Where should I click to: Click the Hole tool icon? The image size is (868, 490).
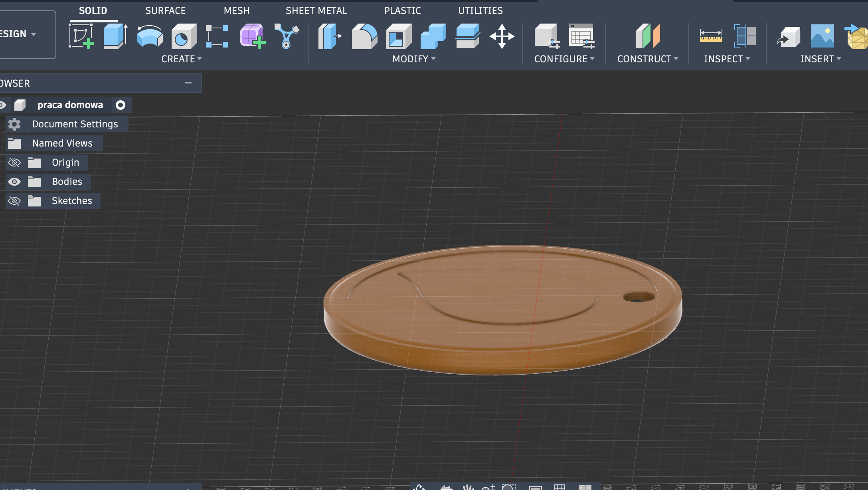coord(184,36)
